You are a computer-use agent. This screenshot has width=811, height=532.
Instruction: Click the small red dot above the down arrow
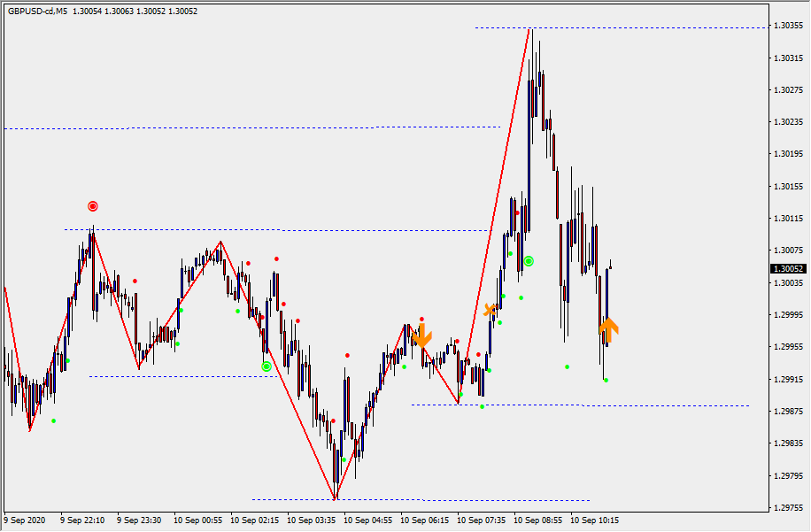(421, 319)
